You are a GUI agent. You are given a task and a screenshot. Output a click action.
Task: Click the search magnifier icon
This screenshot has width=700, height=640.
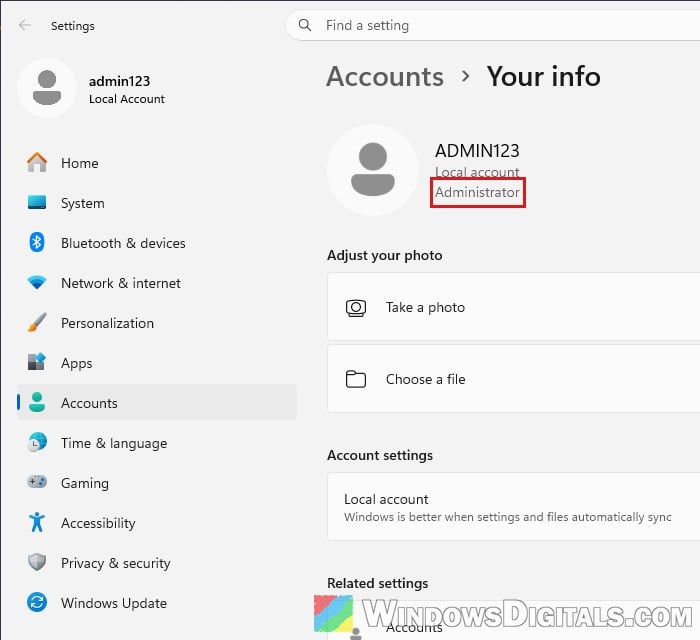[305, 25]
